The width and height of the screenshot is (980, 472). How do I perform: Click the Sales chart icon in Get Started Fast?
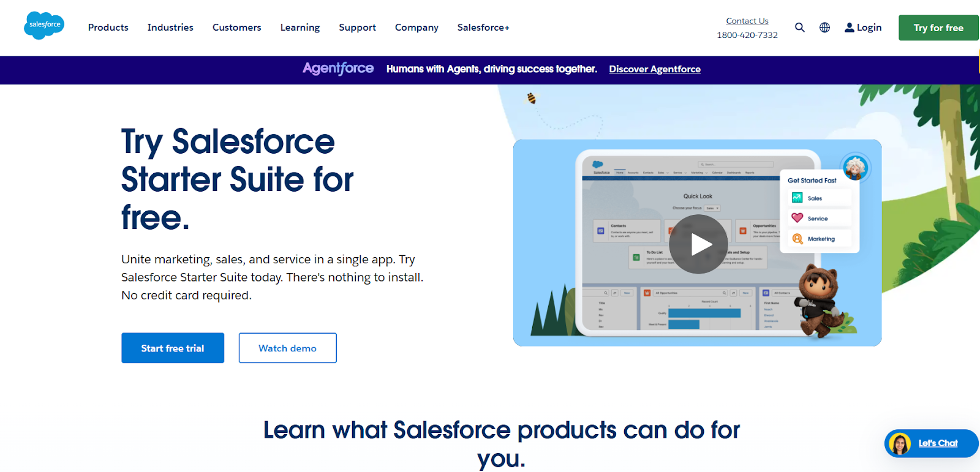[x=797, y=198]
